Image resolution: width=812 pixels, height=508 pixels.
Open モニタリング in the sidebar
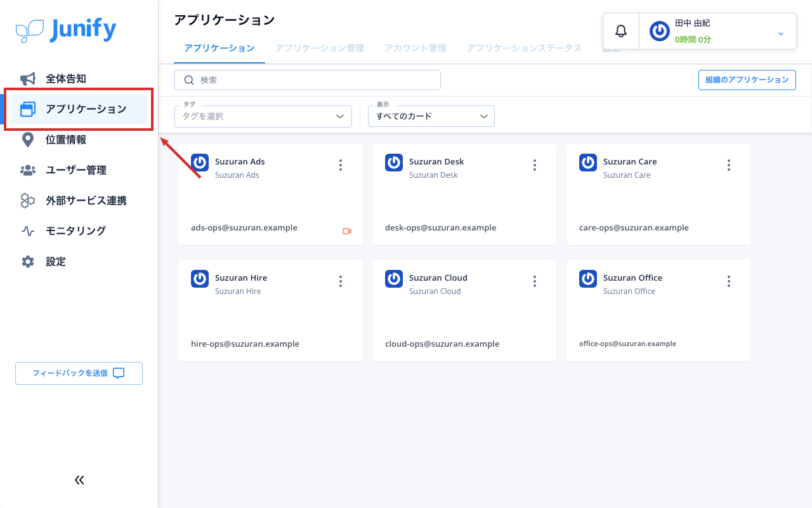coord(79,231)
